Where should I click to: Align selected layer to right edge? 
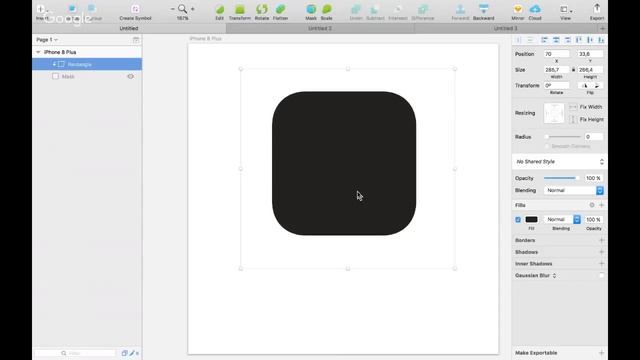[567, 40]
